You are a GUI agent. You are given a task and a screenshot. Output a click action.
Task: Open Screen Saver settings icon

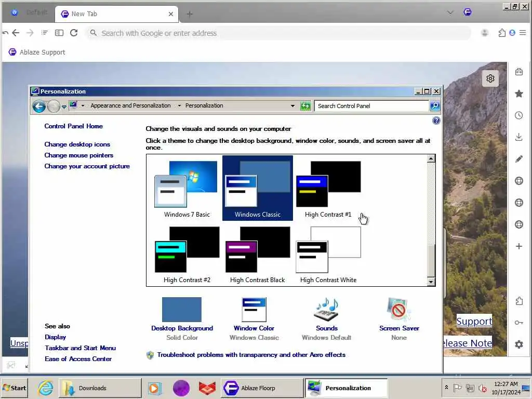[x=398, y=310]
